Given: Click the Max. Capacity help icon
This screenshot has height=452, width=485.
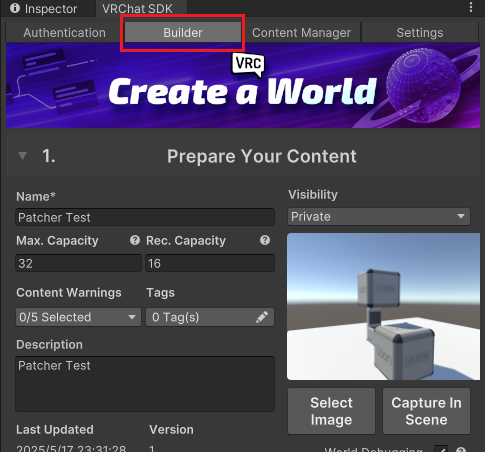Looking at the screenshot, I should [x=135, y=240].
